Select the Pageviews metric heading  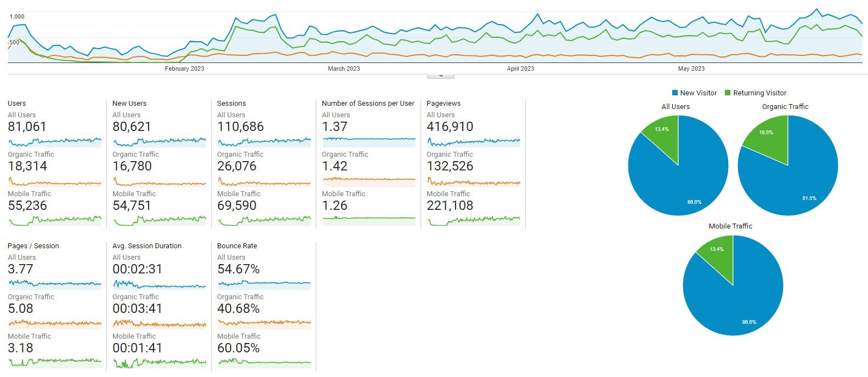[x=444, y=104]
